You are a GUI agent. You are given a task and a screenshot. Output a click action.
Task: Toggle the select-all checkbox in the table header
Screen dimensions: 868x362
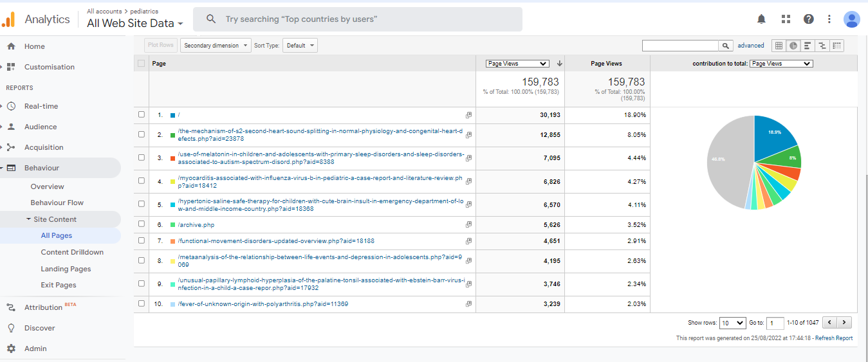142,64
